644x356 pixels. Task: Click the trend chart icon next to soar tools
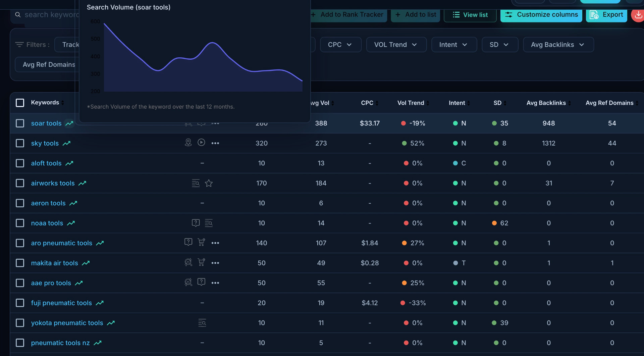coord(69,123)
